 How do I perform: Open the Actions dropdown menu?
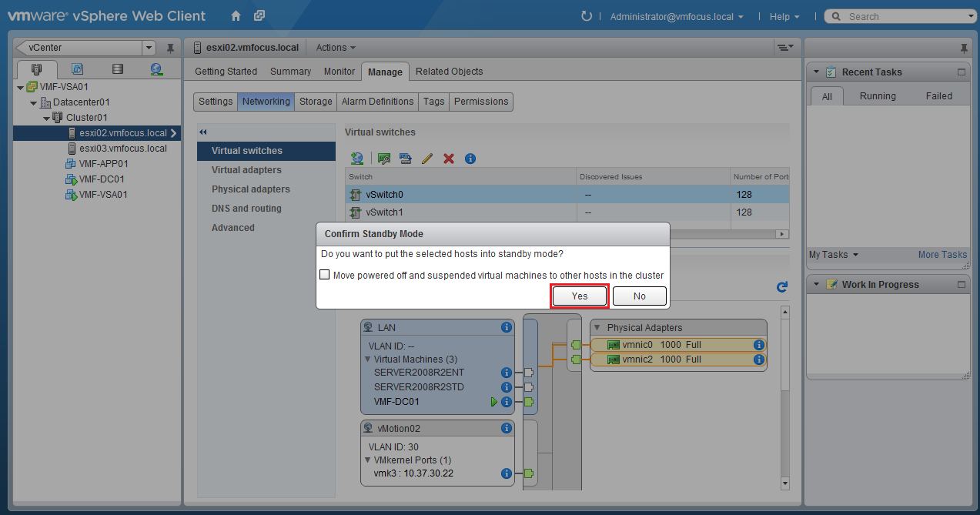pos(336,48)
